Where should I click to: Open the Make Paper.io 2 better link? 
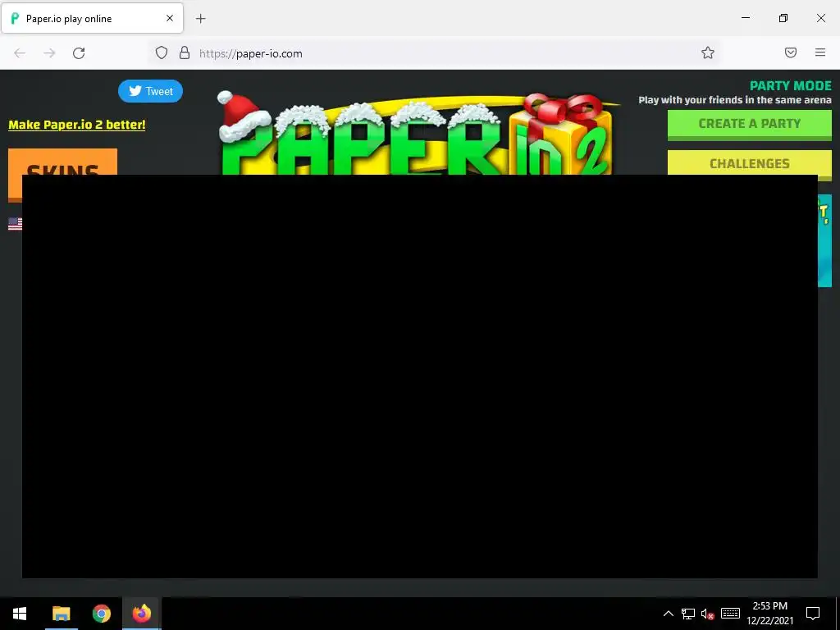tap(76, 125)
